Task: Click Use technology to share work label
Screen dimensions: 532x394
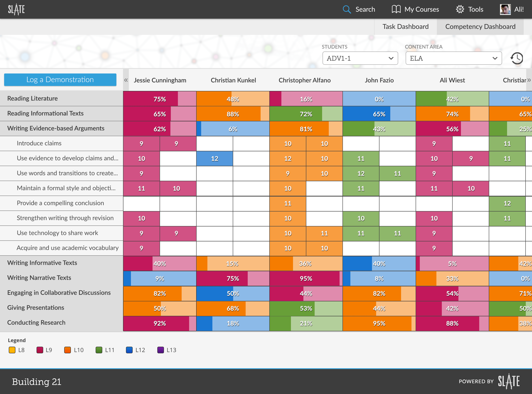Action: pyautogui.click(x=57, y=233)
